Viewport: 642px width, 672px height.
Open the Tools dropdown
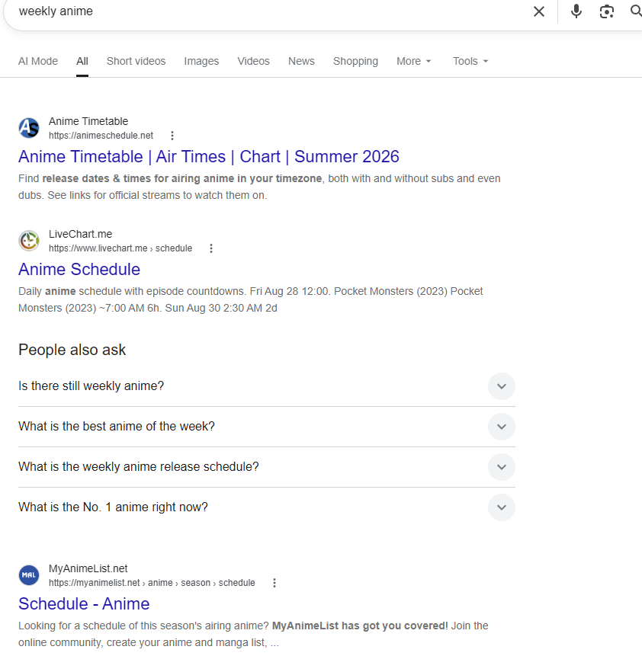click(470, 61)
